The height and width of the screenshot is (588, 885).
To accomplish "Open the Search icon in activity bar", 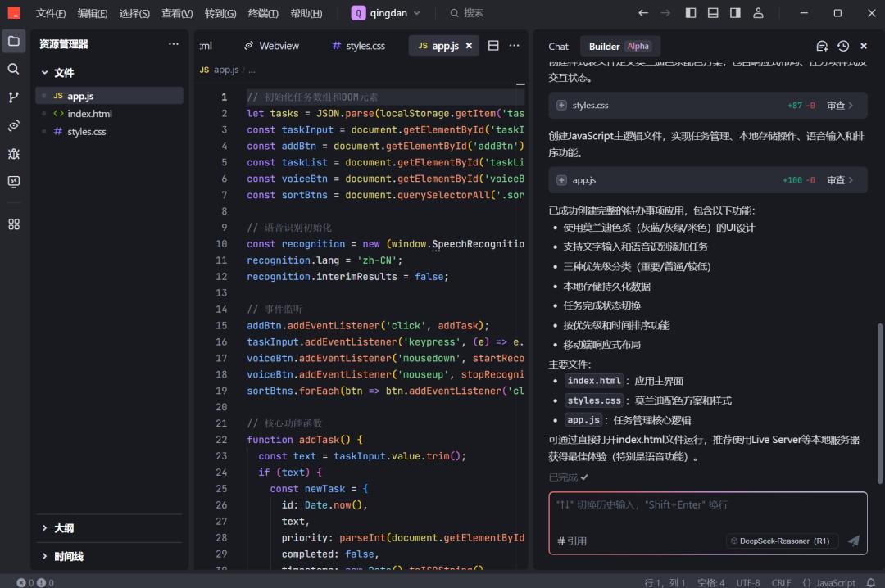I will (14, 70).
